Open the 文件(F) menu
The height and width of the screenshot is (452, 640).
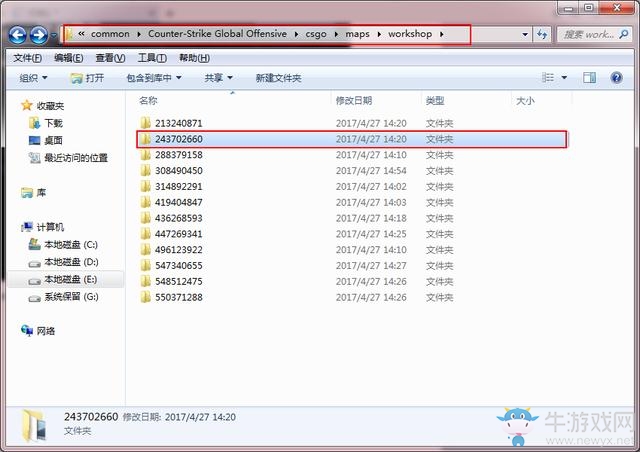pos(27,58)
